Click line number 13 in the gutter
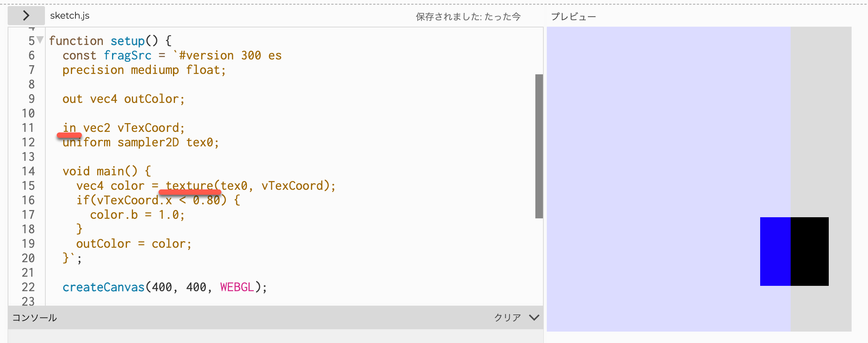The height and width of the screenshot is (343, 868). pos(28,157)
